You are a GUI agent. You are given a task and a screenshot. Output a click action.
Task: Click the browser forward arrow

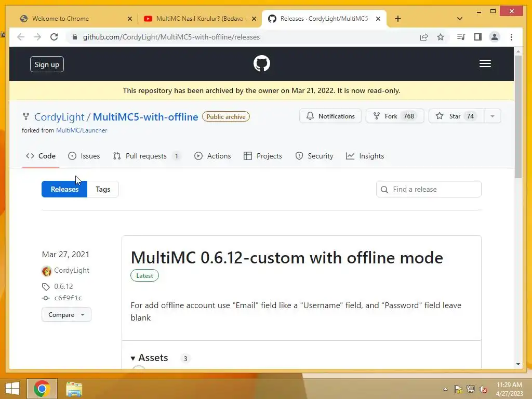[x=37, y=37]
